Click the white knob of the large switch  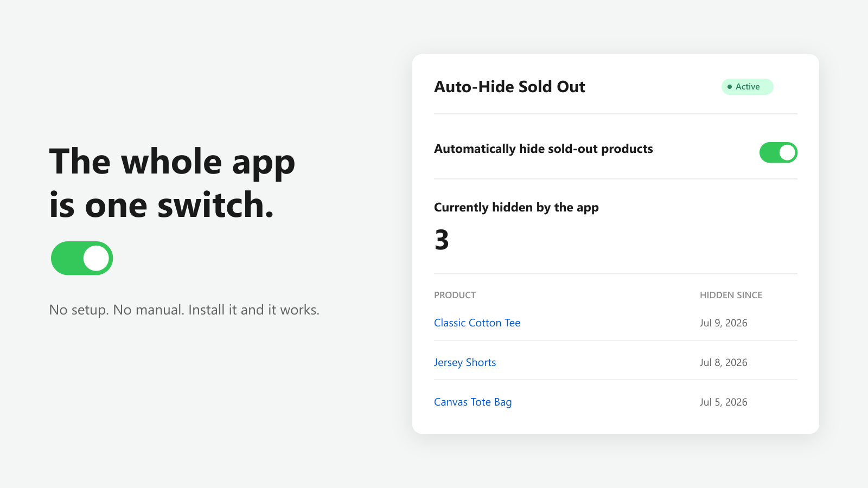(97, 258)
